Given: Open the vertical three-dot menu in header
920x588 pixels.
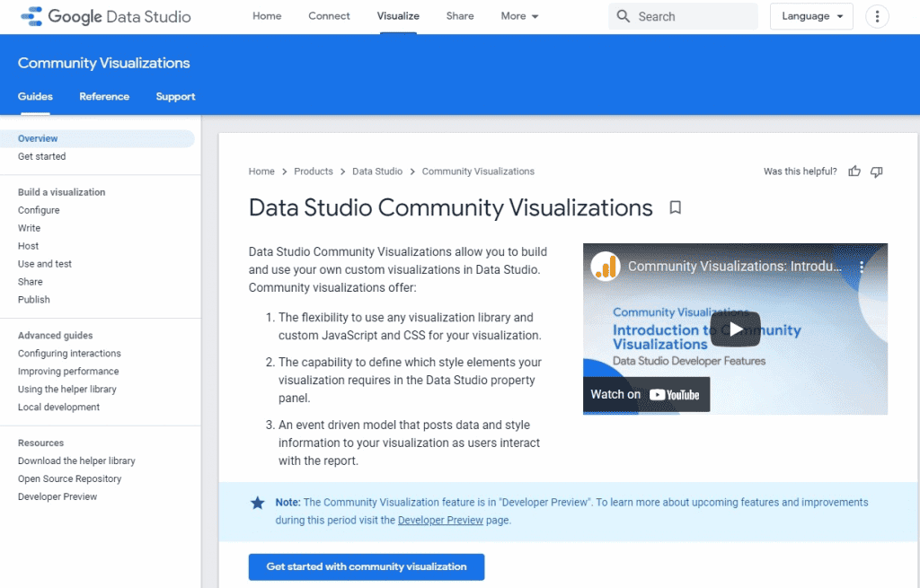Looking at the screenshot, I should coord(877,16).
